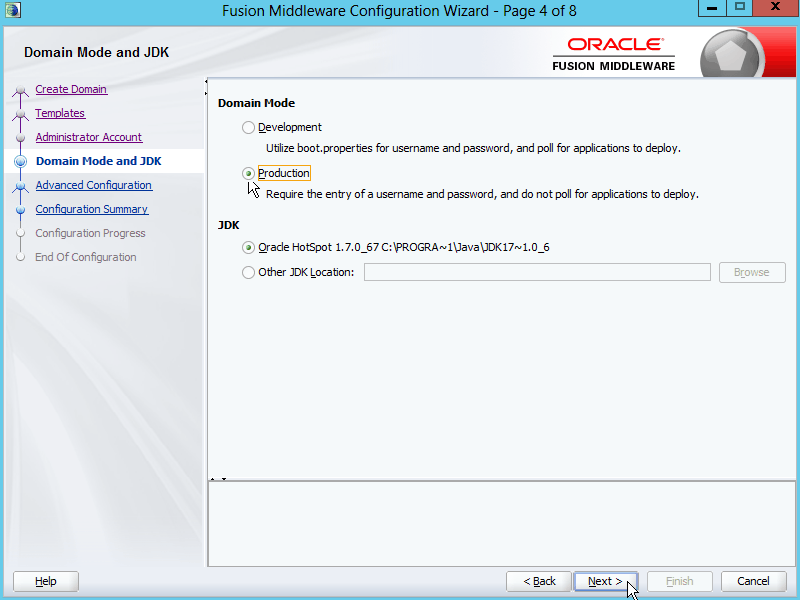Click the wizard icon in title bar
Image resolution: width=800 pixels, height=600 pixels.
(x=12, y=10)
